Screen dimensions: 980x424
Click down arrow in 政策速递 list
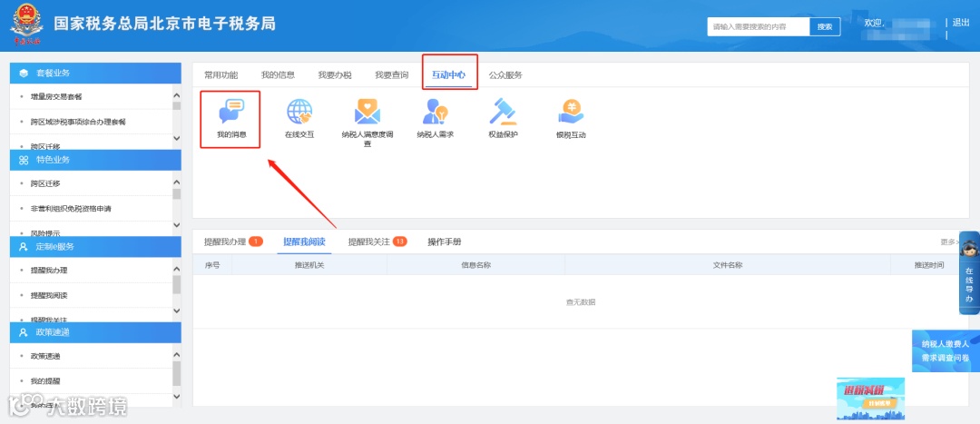pos(176,397)
